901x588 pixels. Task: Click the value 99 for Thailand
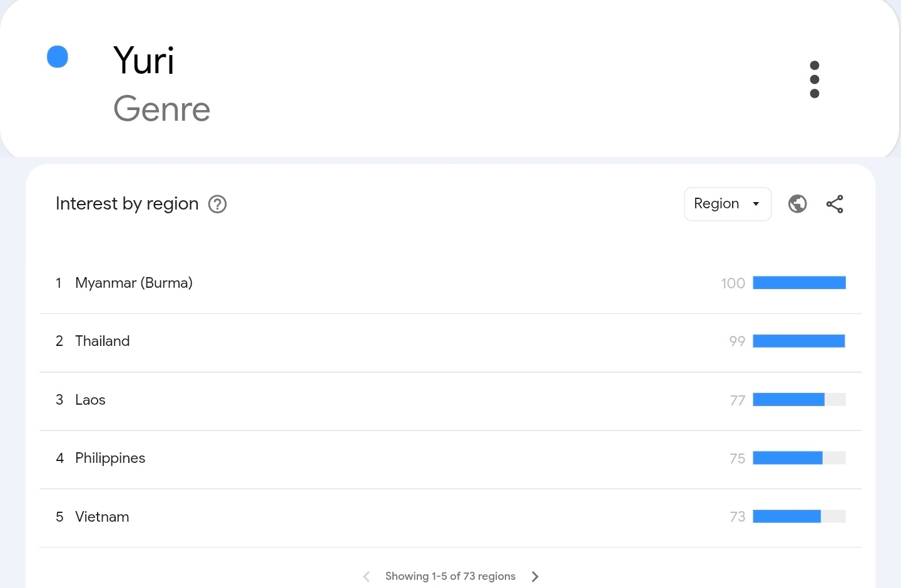pos(737,342)
